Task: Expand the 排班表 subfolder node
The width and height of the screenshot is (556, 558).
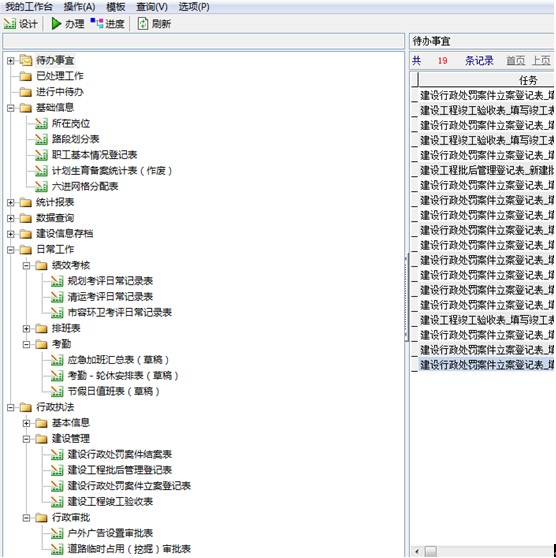Action: (x=26, y=328)
